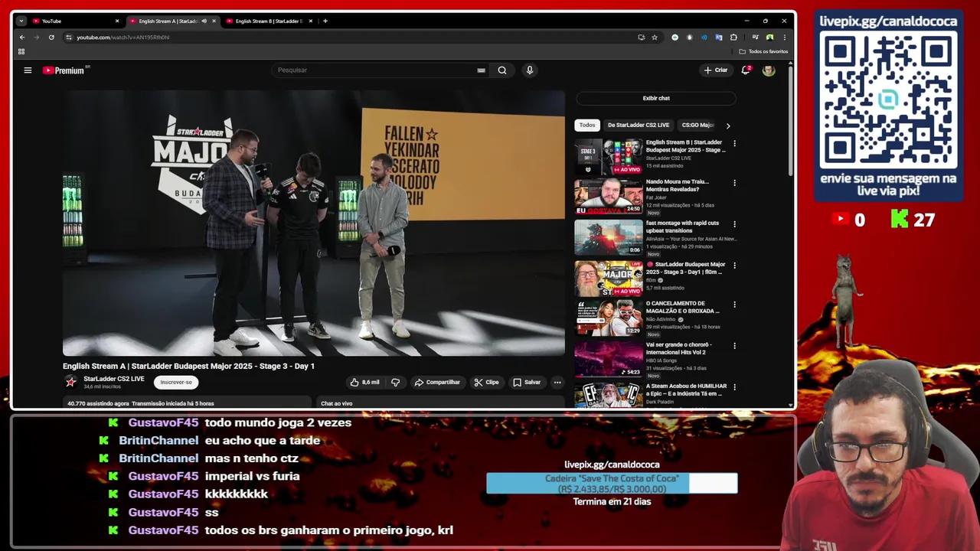Image resolution: width=980 pixels, height=551 pixels.
Task: Open options for fast montage video
Action: [734, 224]
